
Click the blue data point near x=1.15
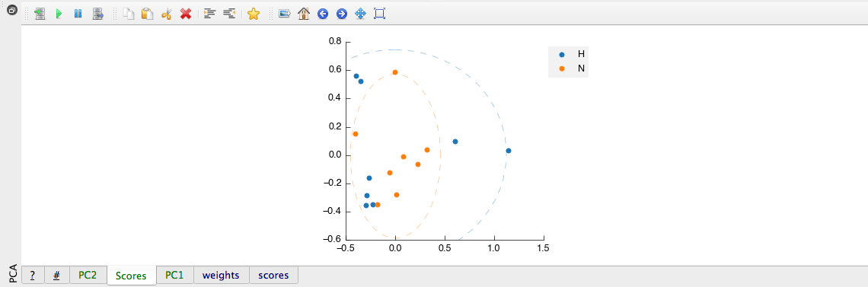click(x=508, y=151)
